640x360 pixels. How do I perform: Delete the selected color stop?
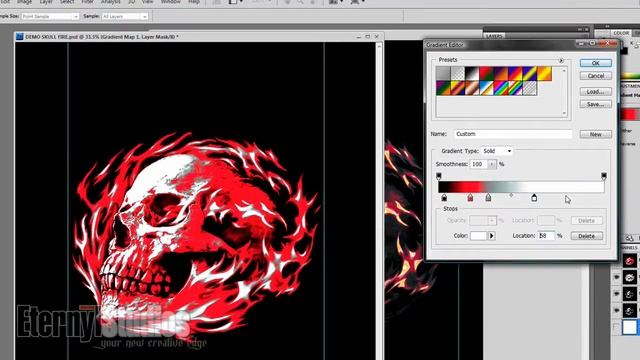(x=587, y=236)
